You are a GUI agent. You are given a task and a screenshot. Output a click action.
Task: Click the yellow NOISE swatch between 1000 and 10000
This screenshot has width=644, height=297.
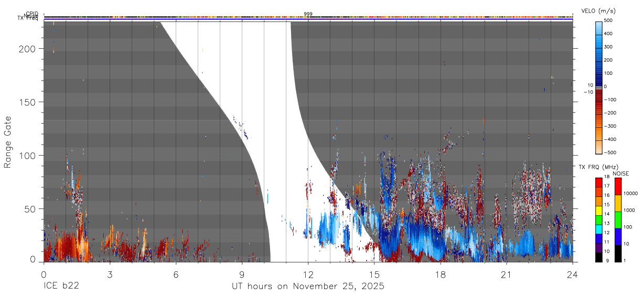point(618,203)
